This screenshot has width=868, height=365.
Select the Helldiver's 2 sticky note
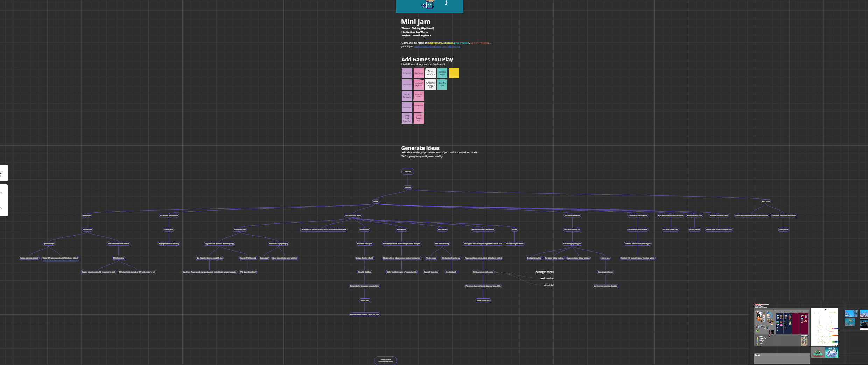[x=419, y=107]
